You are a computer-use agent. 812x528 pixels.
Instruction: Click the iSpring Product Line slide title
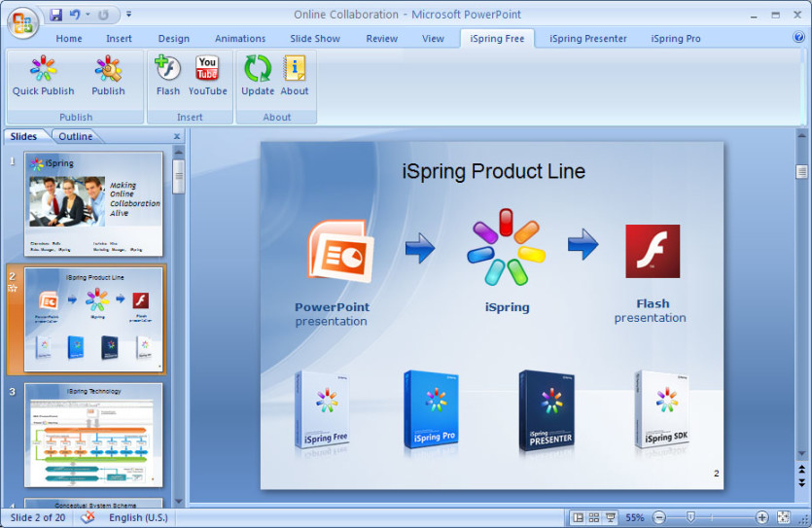pos(493,171)
